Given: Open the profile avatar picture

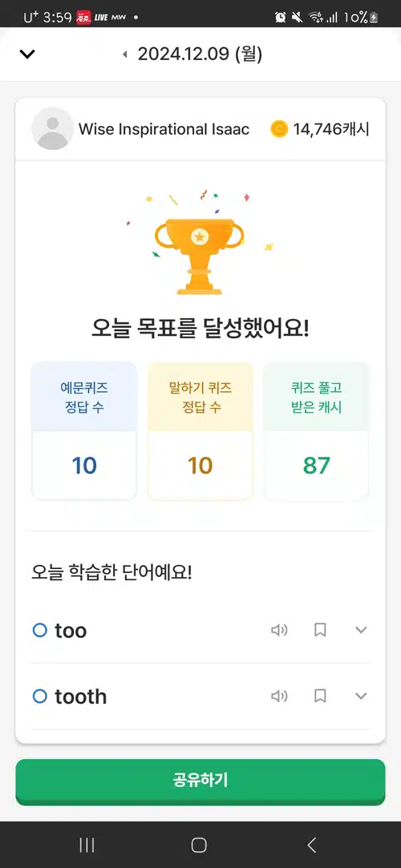Looking at the screenshot, I should (52, 129).
